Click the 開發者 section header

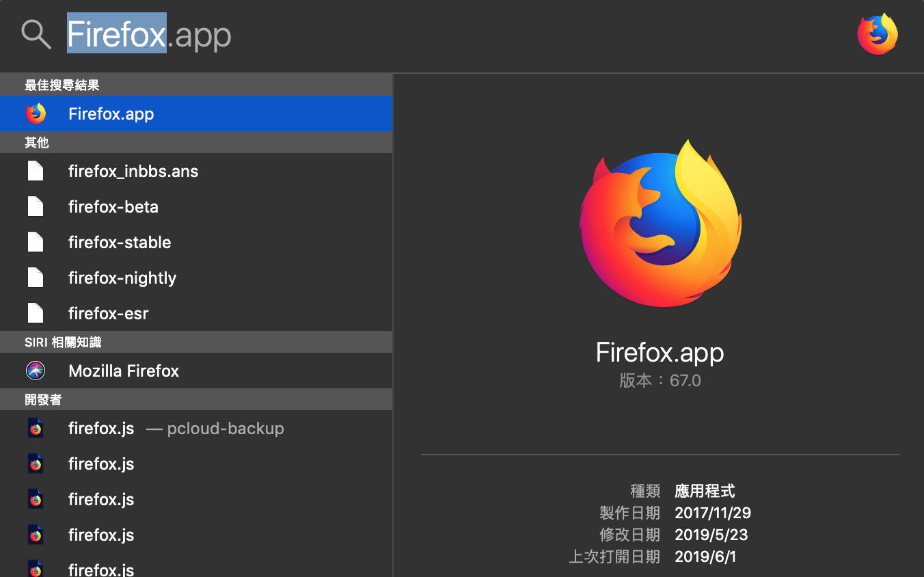coord(43,399)
